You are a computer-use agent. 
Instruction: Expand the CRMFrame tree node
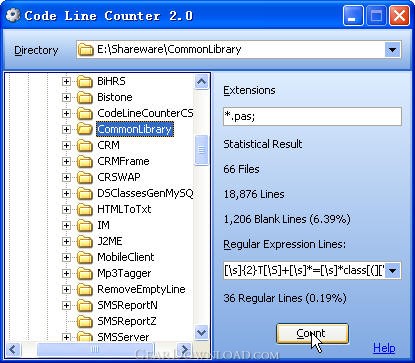pos(66,161)
